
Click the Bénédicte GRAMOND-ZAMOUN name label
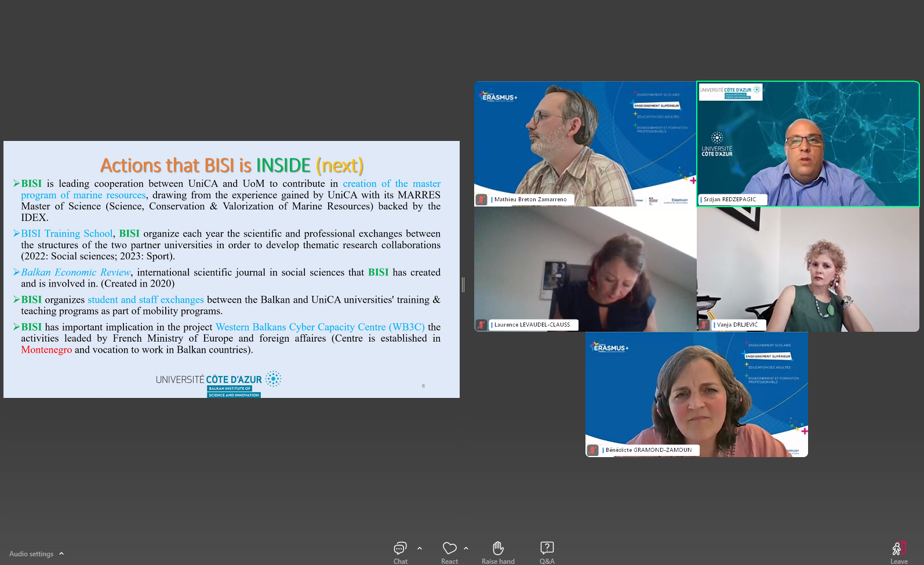tap(649, 450)
